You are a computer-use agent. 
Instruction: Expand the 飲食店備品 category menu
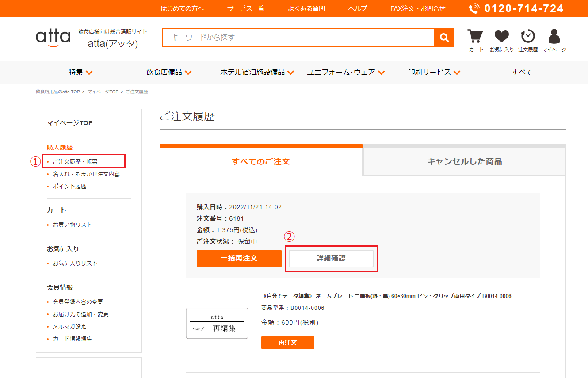tap(169, 73)
